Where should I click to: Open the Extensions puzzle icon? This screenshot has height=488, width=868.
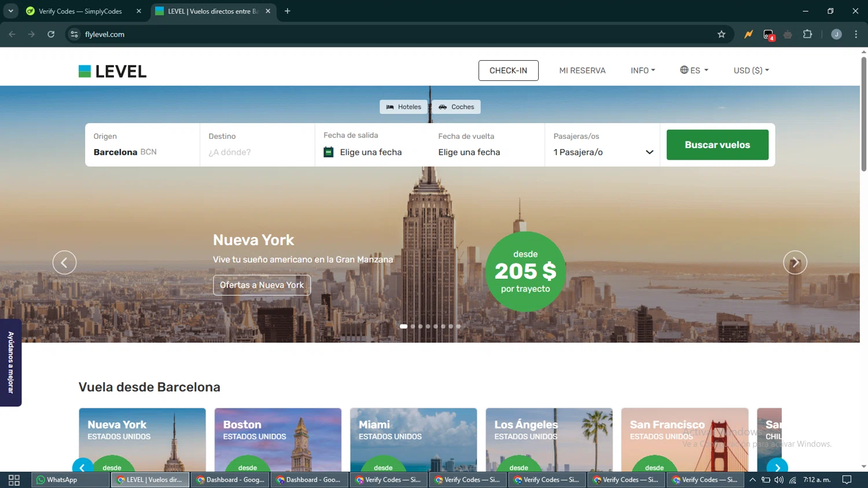pyautogui.click(x=807, y=34)
